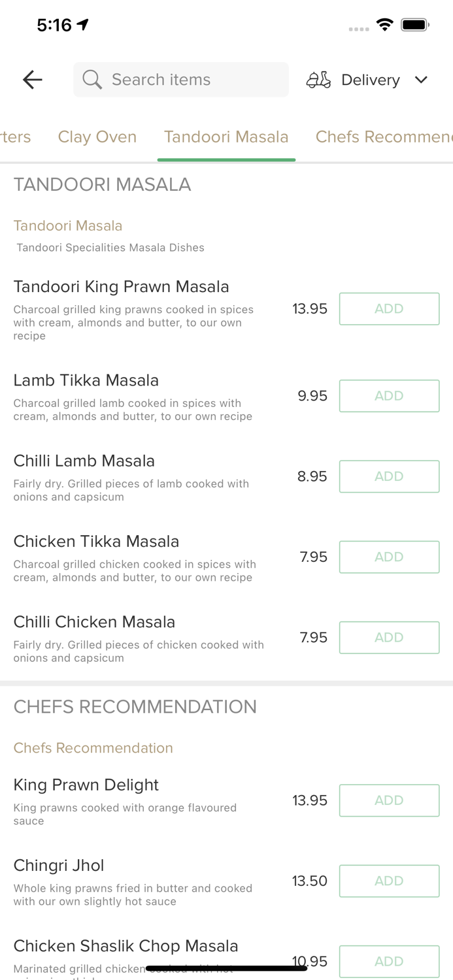
Task: Add King Prawn Delight
Action: 389,800
